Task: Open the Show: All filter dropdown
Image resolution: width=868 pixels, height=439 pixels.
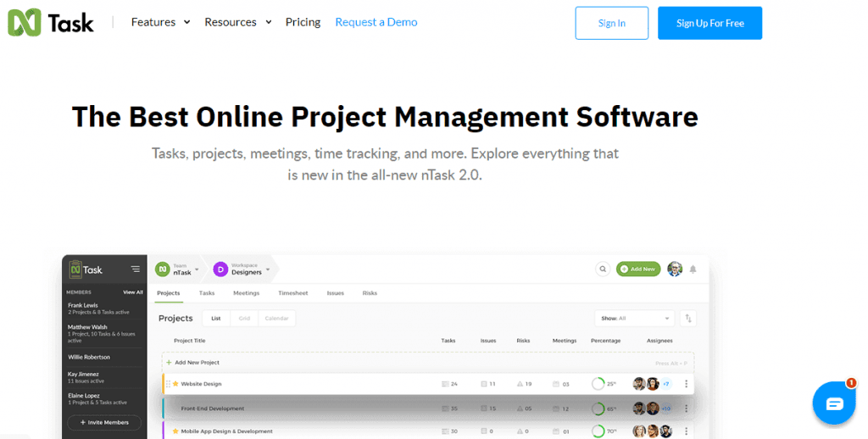Action: click(x=634, y=319)
